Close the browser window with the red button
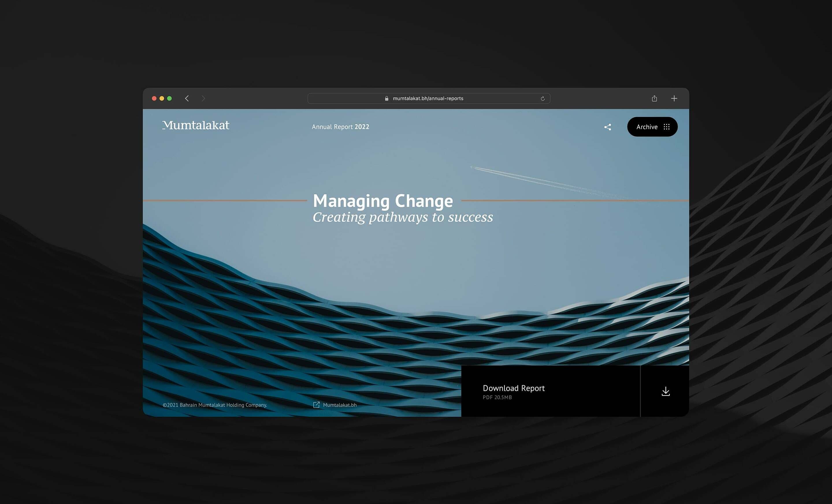The width and height of the screenshot is (832, 504). click(154, 98)
